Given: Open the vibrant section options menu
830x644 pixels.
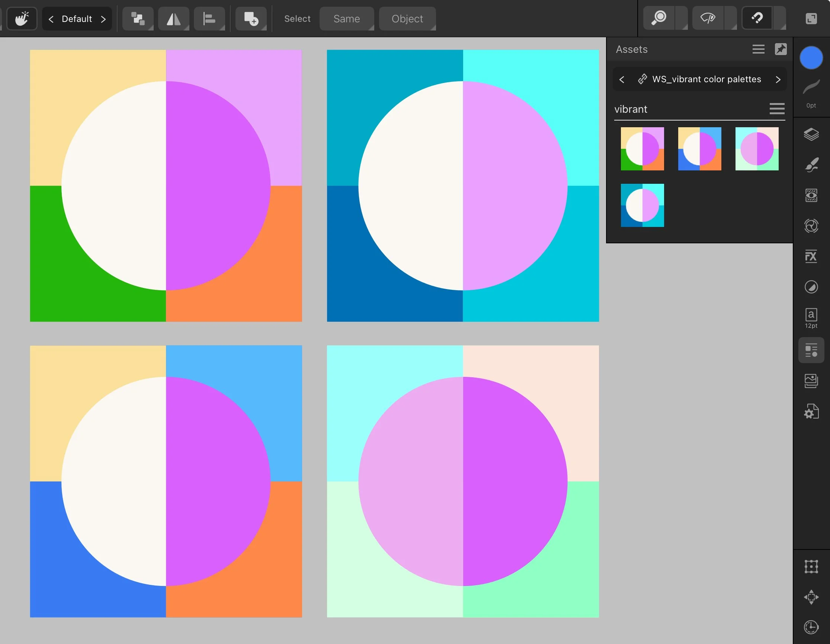Looking at the screenshot, I should (x=777, y=109).
